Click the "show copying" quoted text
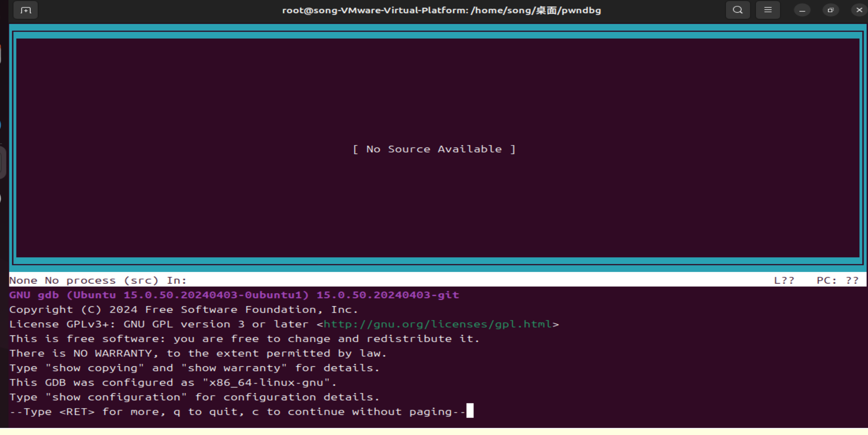 (94, 368)
